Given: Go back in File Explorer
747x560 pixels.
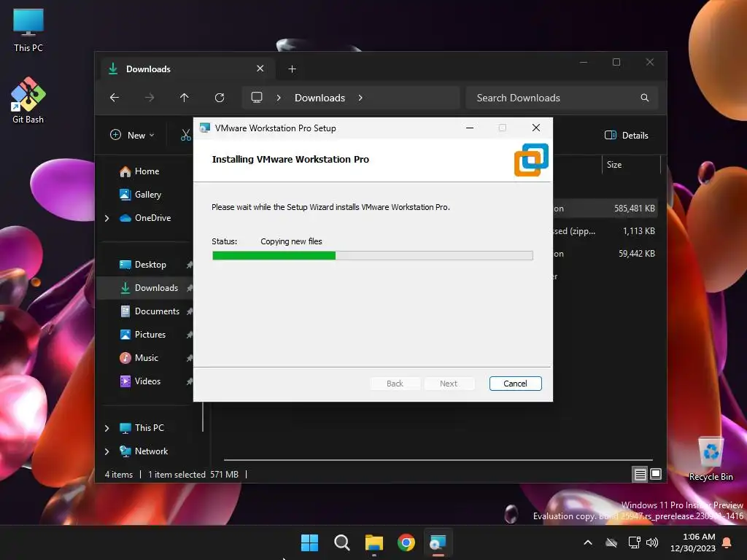Looking at the screenshot, I should pyautogui.click(x=115, y=98).
